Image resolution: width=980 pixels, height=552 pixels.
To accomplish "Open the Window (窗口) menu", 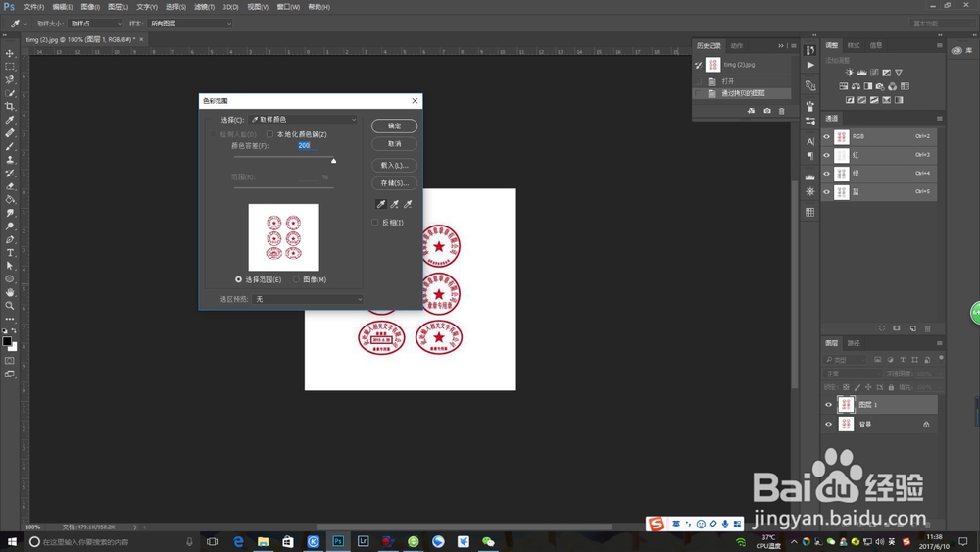I will (288, 7).
